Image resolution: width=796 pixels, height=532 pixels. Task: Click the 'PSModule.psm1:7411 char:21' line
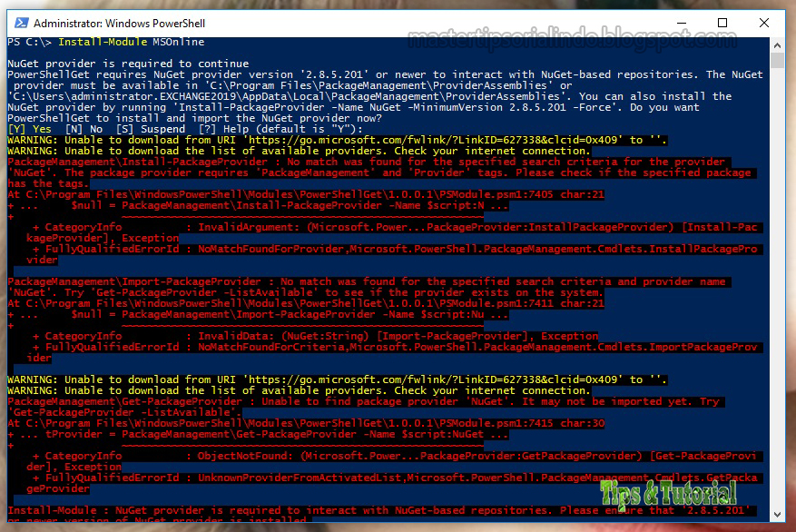coord(306,303)
